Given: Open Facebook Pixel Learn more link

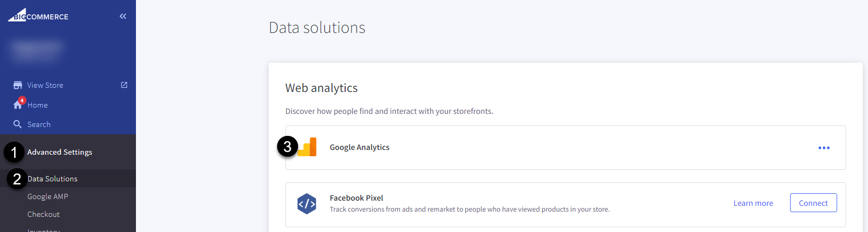Looking at the screenshot, I should (x=753, y=203).
